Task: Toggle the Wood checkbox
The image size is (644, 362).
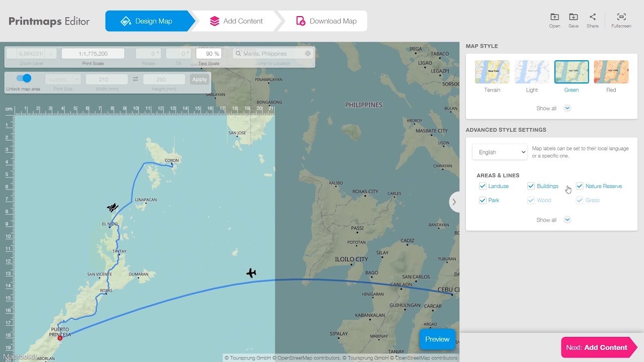Action: (531, 200)
